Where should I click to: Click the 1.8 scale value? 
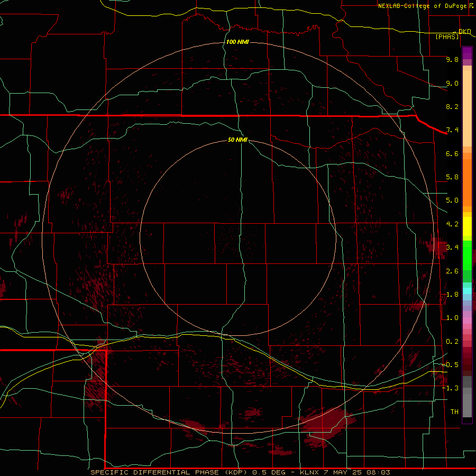452,295
